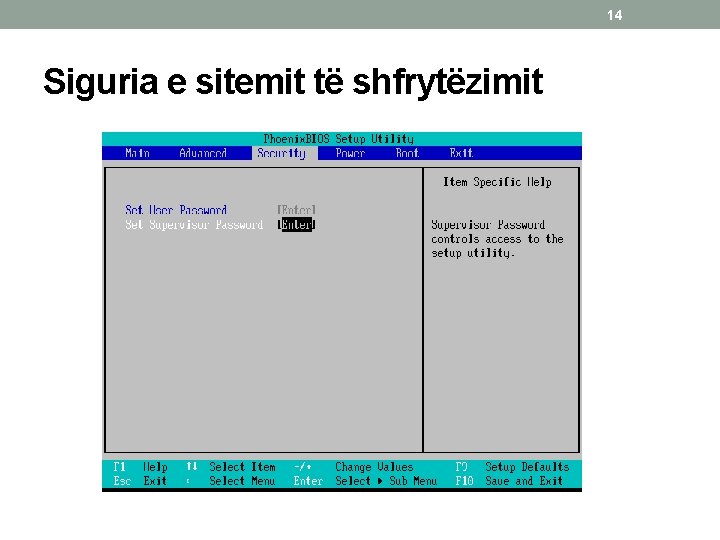The height and width of the screenshot is (540, 720).
Task: Click F10 Save and Exit in footer
Action: point(509,481)
